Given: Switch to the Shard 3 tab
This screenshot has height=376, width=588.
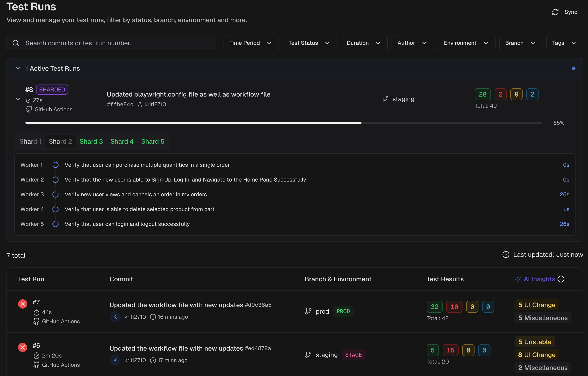Looking at the screenshot, I should pos(91,141).
